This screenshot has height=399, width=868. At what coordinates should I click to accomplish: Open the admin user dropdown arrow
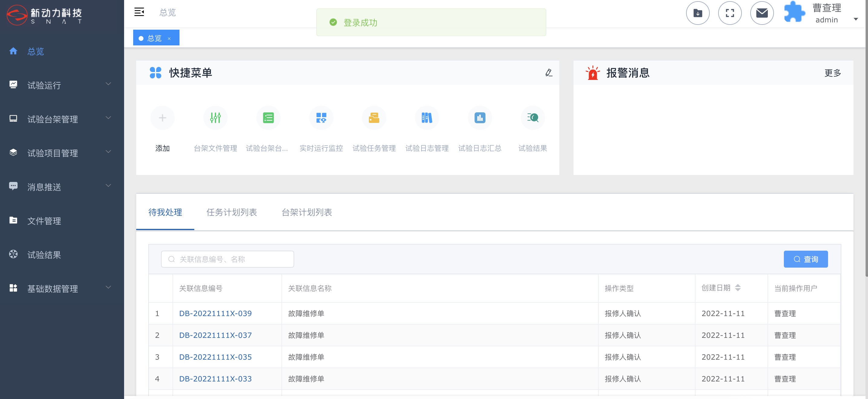point(856,19)
